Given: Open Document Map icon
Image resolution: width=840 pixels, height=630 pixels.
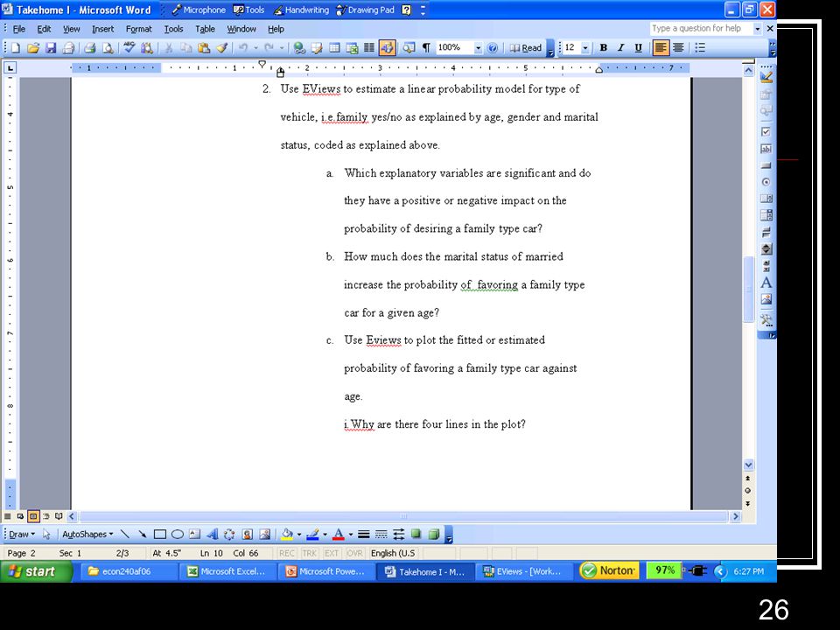Looking at the screenshot, I should click(409, 47).
